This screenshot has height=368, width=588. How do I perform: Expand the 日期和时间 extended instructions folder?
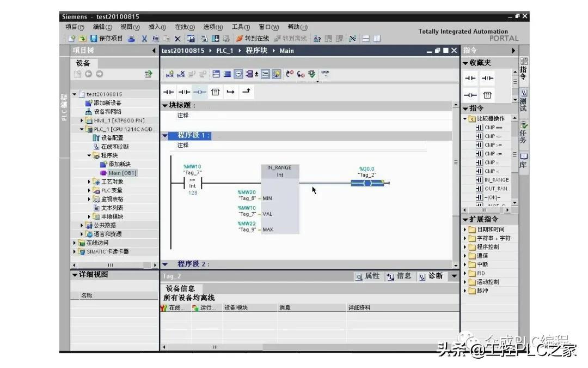tap(465, 230)
